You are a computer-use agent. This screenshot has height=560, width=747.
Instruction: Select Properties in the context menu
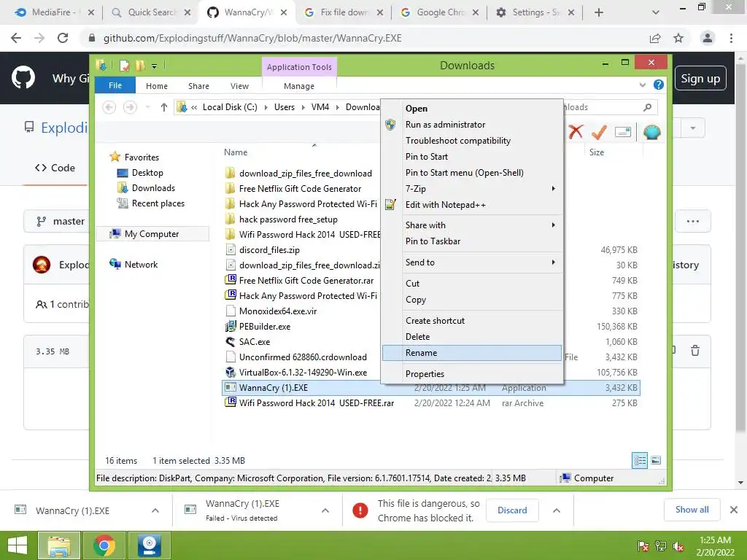[472, 374]
